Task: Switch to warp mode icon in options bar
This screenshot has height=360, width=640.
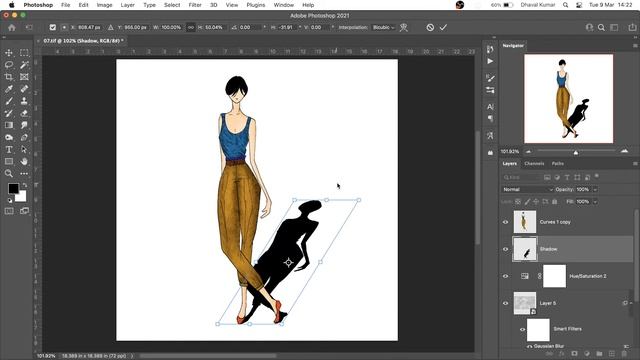Action: pyautogui.click(x=404, y=27)
